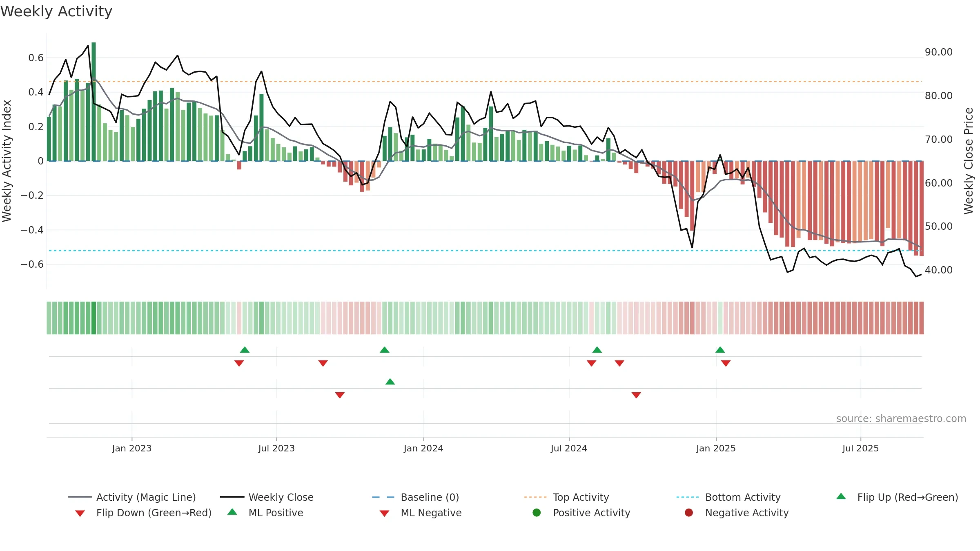Screen dimensions: 980x551
Task: Click the 0.6 tick on the left axis
Action: [x=36, y=58]
